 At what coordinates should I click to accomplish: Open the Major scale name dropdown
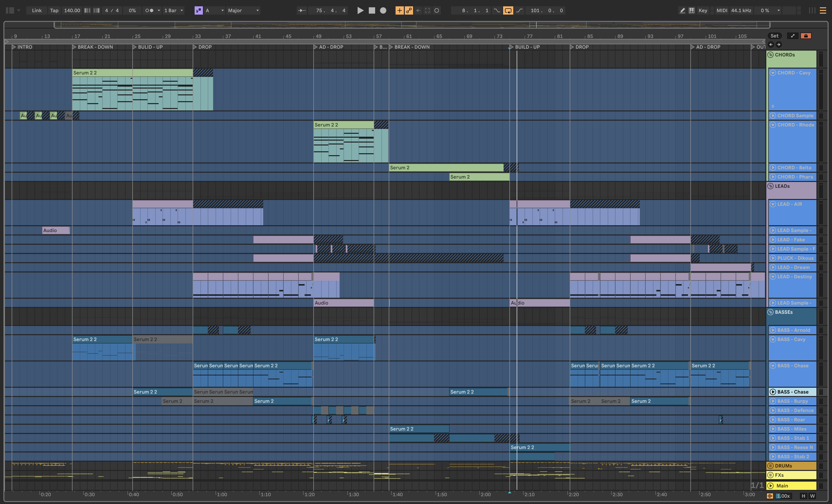point(243,10)
